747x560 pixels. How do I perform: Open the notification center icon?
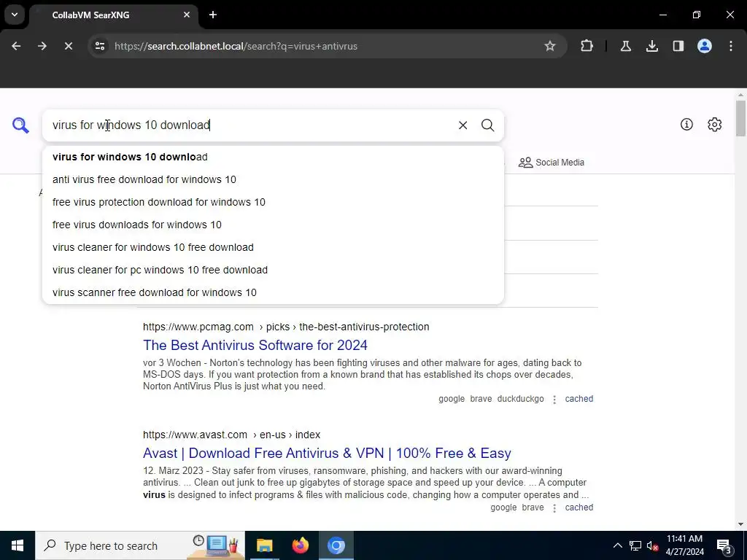click(x=724, y=545)
